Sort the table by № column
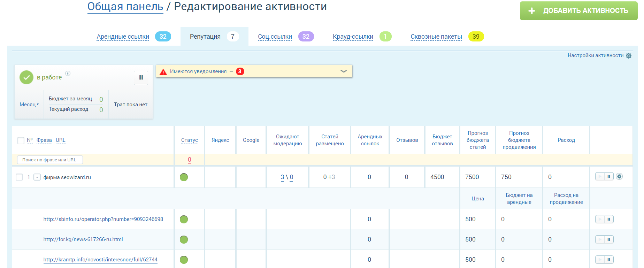The width and height of the screenshot is (644, 268). pyautogui.click(x=30, y=140)
